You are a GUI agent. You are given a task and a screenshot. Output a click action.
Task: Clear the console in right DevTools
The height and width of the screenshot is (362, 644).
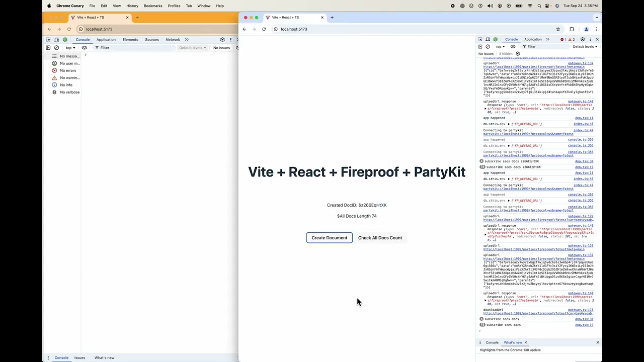point(488,47)
